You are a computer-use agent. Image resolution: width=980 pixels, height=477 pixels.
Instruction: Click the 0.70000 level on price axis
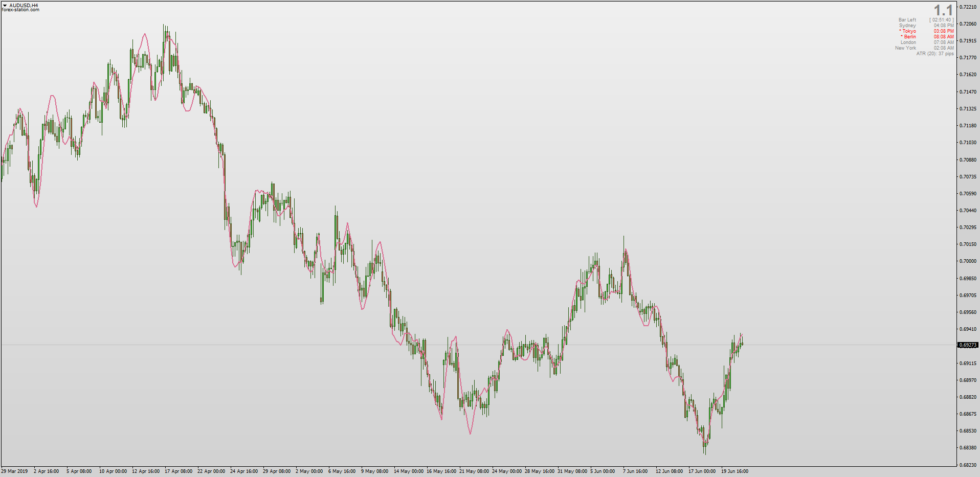(x=968, y=261)
